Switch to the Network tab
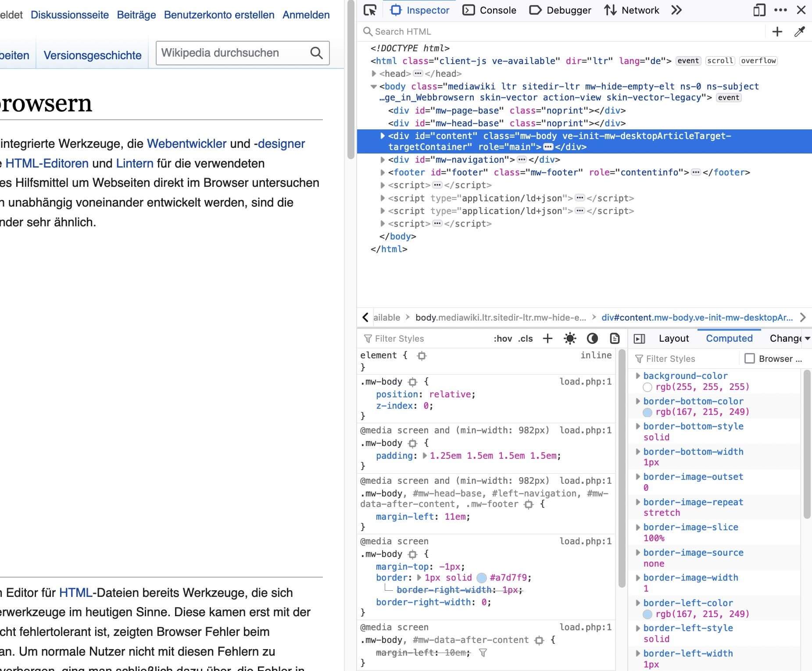 pos(631,10)
